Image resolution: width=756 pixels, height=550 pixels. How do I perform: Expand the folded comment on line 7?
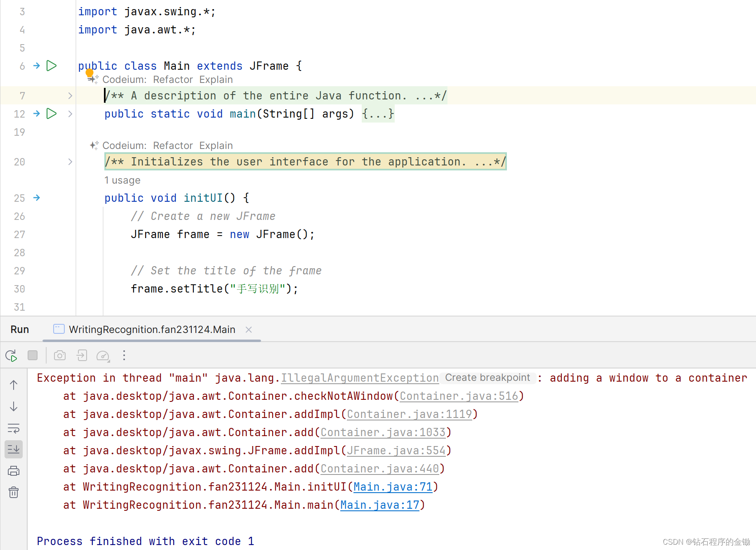click(70, 96)
